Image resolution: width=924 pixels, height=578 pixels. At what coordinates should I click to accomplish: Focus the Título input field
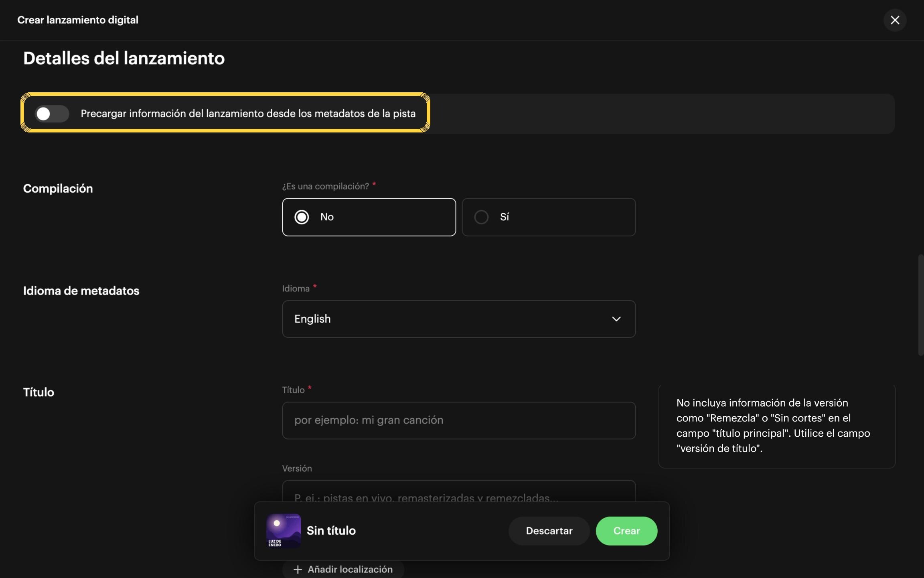pos(459,420)
